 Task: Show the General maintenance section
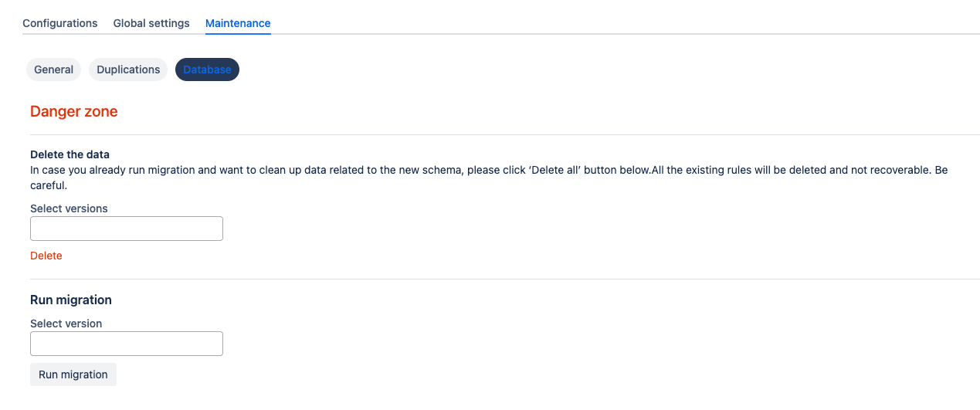coord(54,69)
